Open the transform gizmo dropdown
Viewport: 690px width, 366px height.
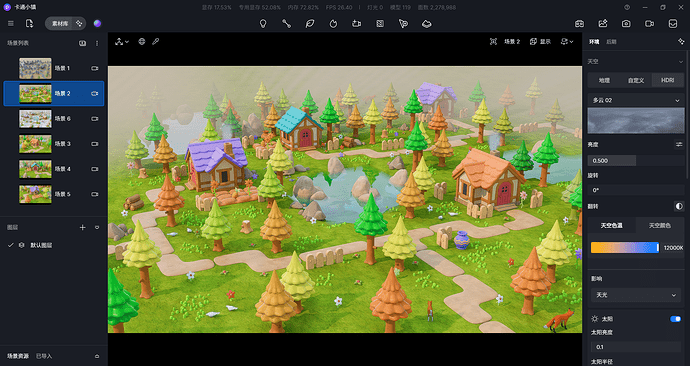pyautogui.click(x=122, y=42)
